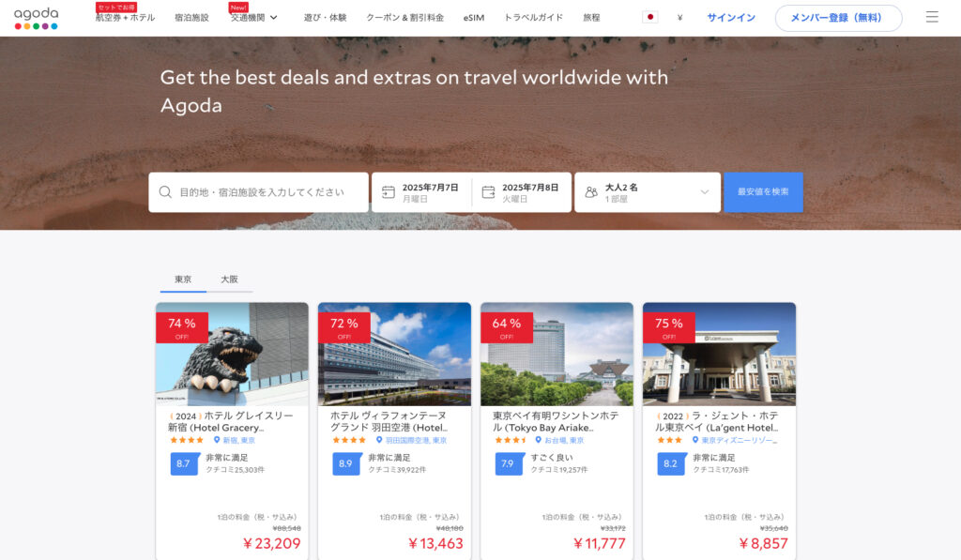The height and width of the screenshot is (560, 961).
Task: Click the メンバー登録（無料）button
Action: [838, 18]
